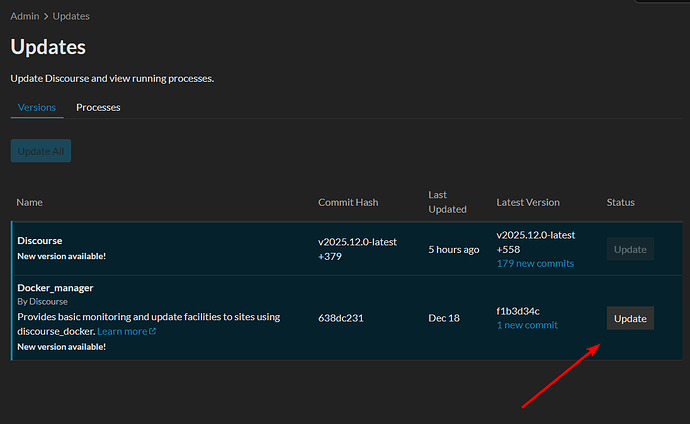Click the Name column header
The width and height of the screenshot is (690, 424).
coord(29,202)
